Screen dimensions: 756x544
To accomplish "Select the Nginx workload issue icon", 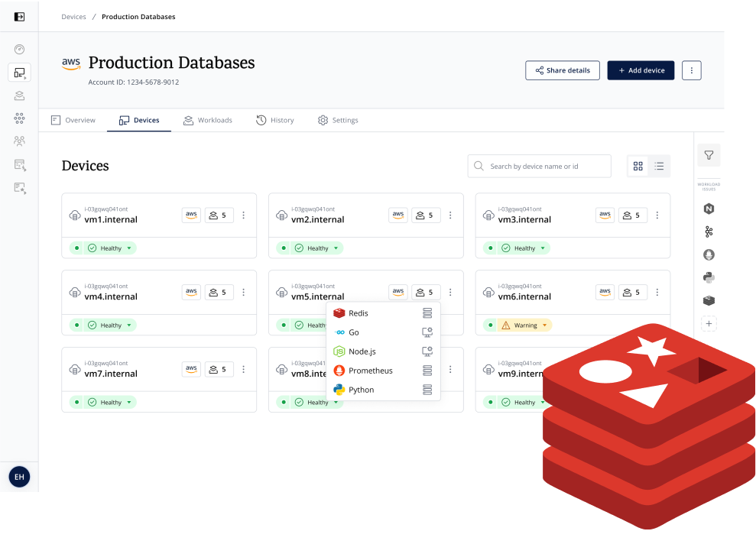I will (x=709, y=209).
